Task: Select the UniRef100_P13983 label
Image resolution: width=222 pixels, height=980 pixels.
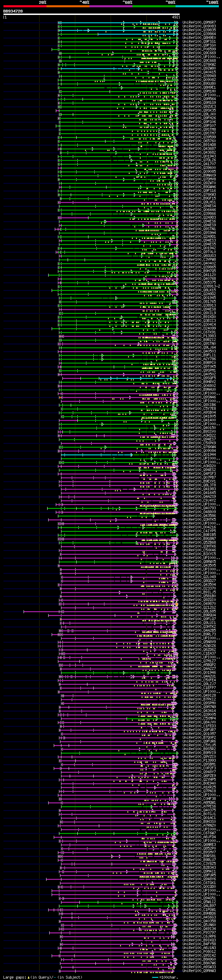Action: pyautogui.click(x=199, y=336)
